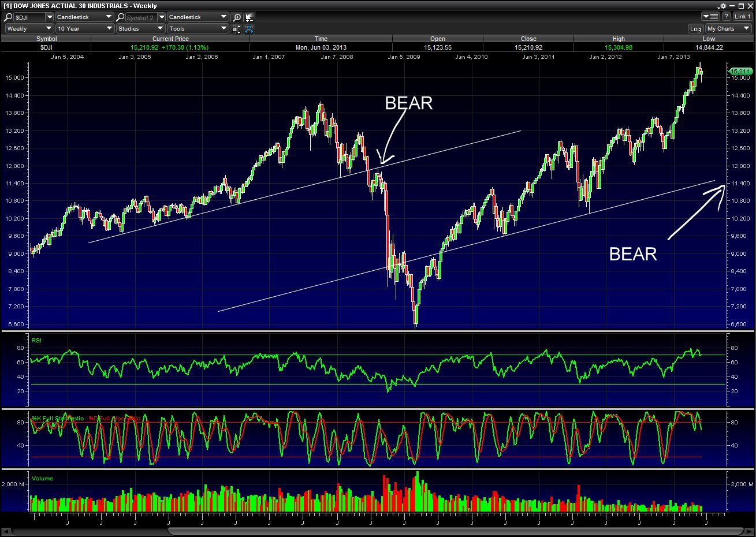
Task: Click the Jan 1, 2007 date label
Action: 269,57
